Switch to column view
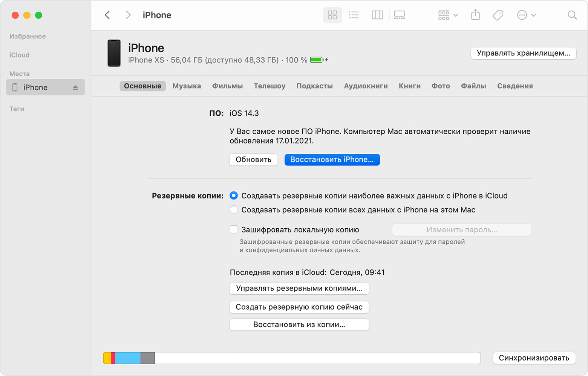Screen dimensions: 588x376 (x=377, y=15)
